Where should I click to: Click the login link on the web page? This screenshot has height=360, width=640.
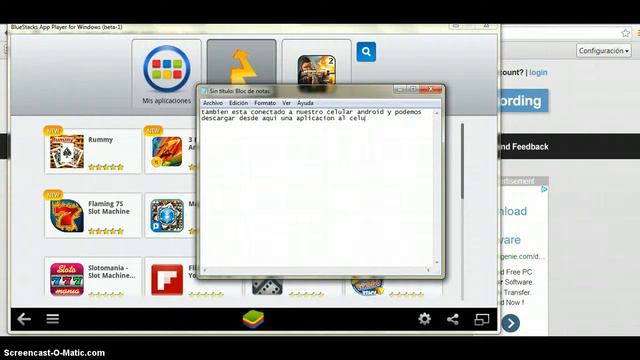[x=538, y=72]
